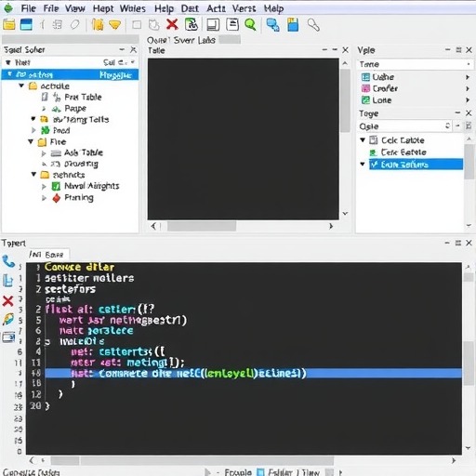
Task: Click the red X delete icon in the toolbar
Action: tap(172, 24)
